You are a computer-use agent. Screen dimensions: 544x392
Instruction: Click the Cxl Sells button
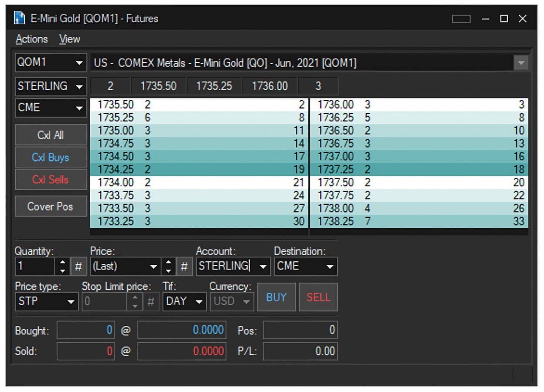(51, 179)
